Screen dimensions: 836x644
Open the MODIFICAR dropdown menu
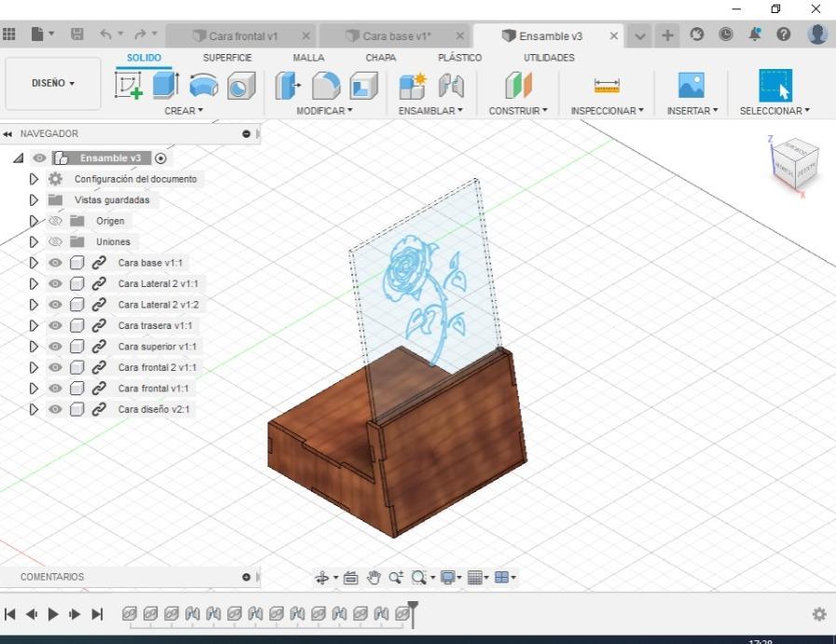(324, 111)
